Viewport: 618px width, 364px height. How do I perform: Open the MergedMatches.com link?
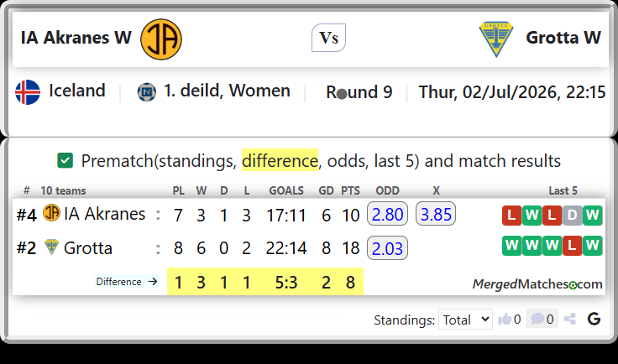click(537, 283)
